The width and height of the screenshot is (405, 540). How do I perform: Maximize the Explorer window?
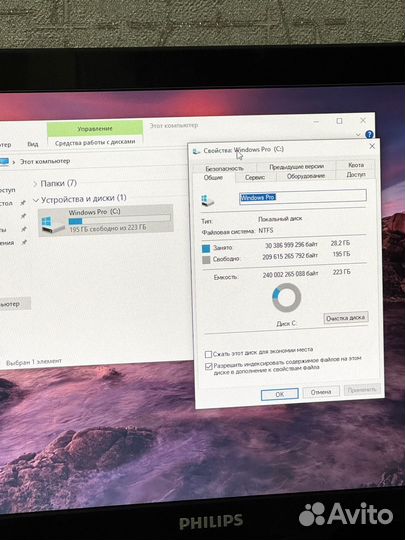[x=339, y=121]
